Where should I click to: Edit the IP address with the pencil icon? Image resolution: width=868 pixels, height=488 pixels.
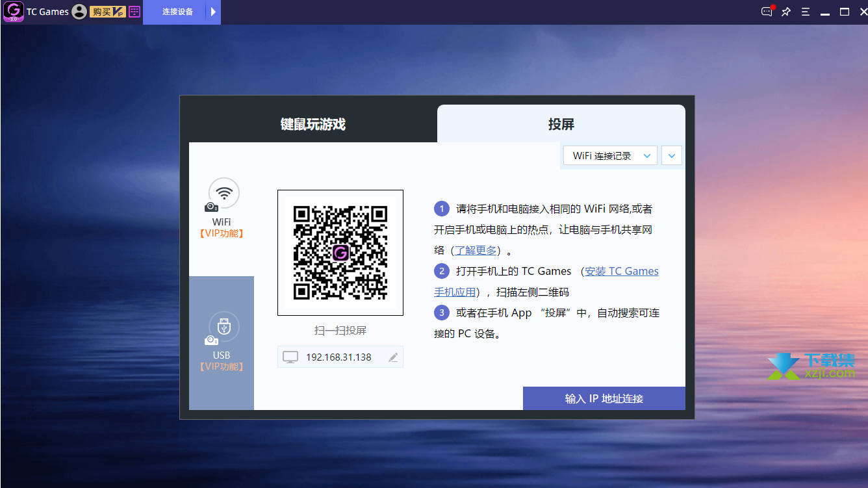pos(393,357)
